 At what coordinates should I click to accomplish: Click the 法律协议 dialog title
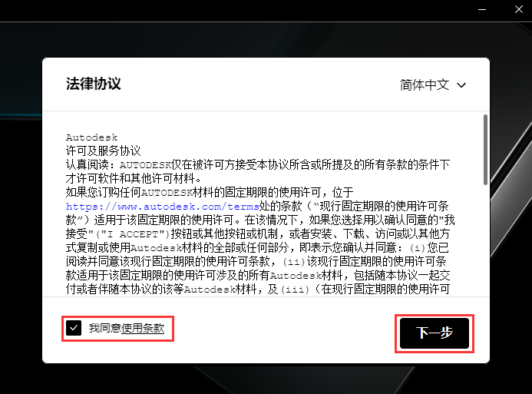click(x=93, y=84)
